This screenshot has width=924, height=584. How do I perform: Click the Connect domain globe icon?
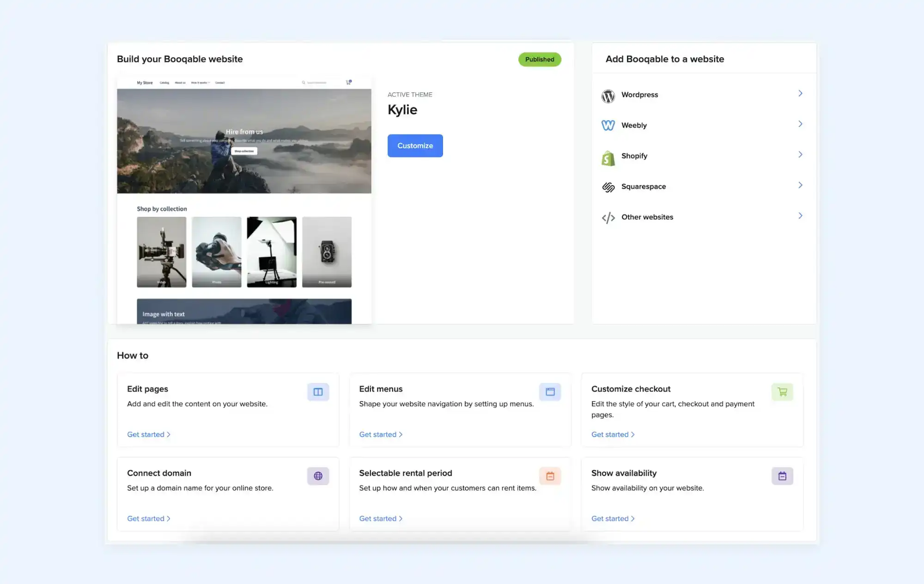tap(318, 475)
